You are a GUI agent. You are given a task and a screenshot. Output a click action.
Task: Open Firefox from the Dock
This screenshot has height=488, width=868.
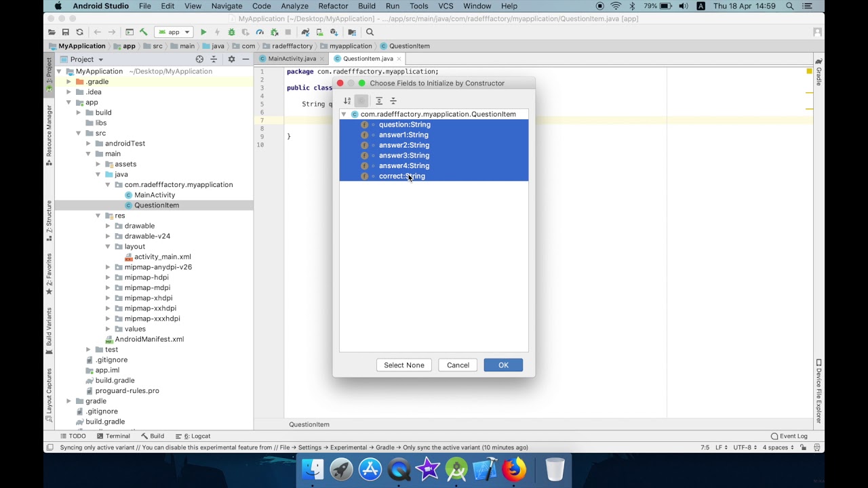pyautogui.click(x=514, y=469)
